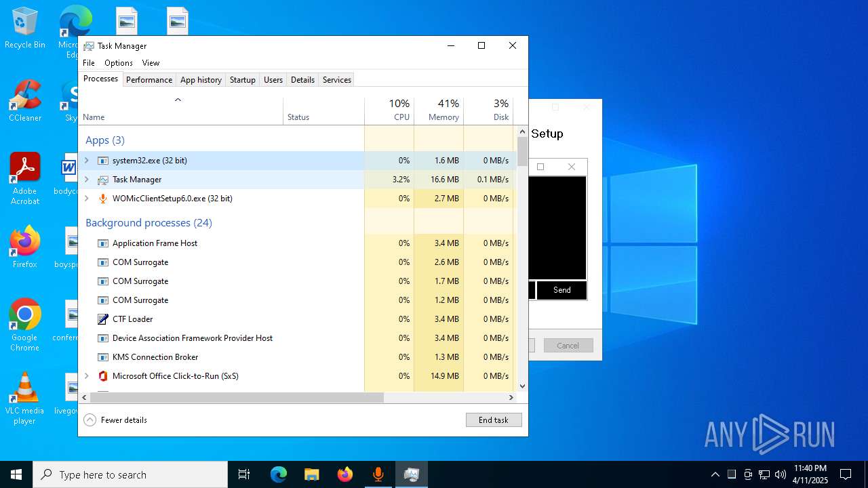Click Fewer details link
This screenshot has width=868, height=488.
pyautogui.click(x=124, y=420)
